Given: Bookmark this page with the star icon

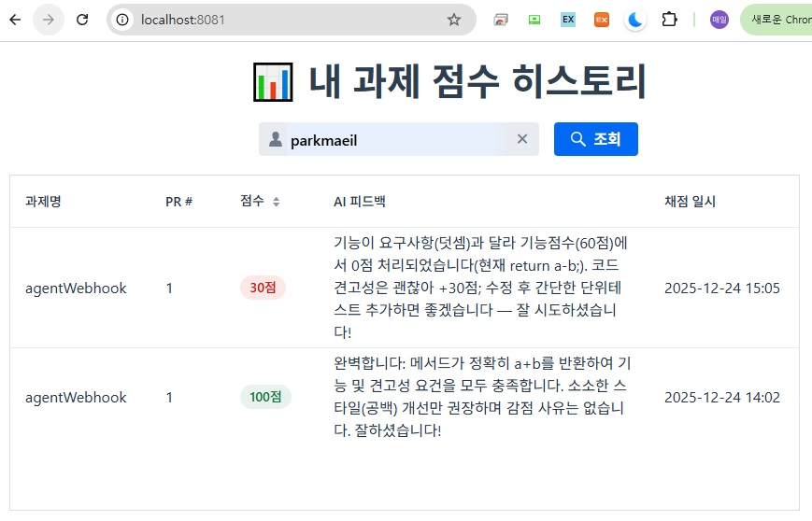Looking at the screenshot, I should pyautogui.click(x=454, y=20).
